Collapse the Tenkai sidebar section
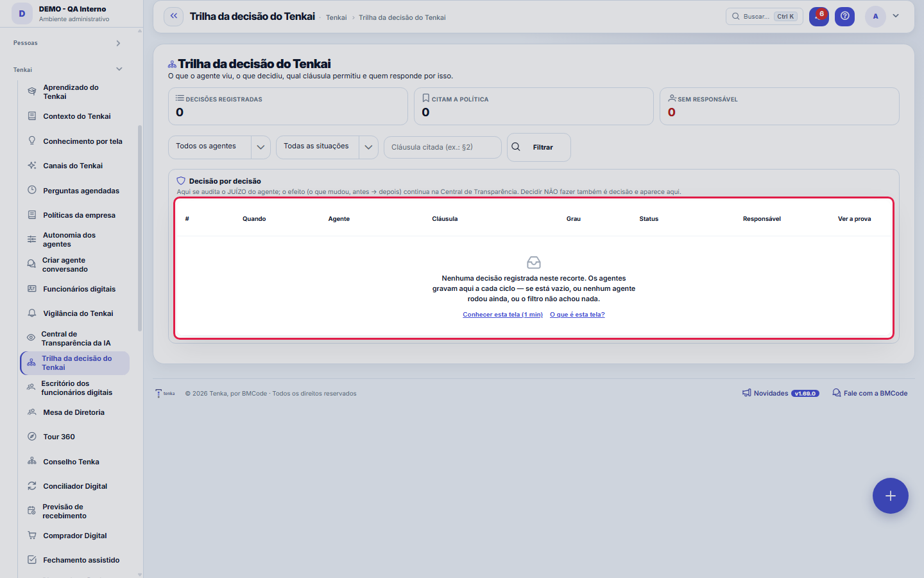This screenshot has width=924, height=578. pyautogui.click(x=67, y=69)
